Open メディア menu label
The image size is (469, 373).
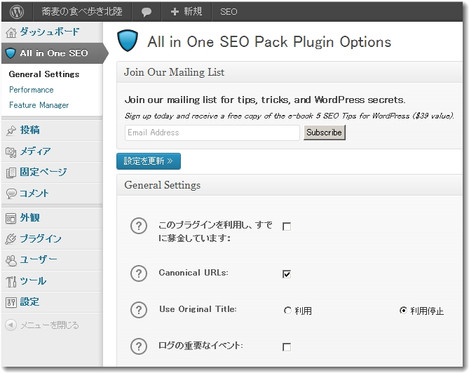(35, 151)
